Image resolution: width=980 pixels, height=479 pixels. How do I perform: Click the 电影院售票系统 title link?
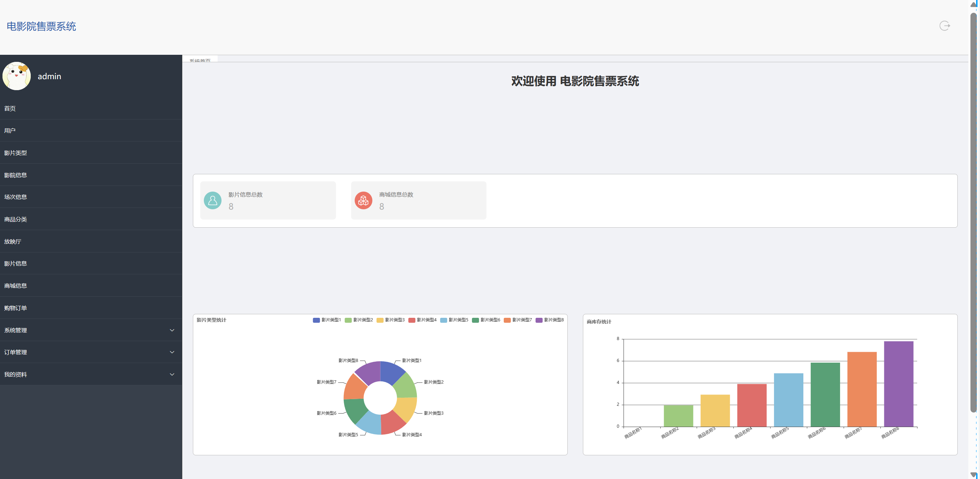click(x=41, y=26)
